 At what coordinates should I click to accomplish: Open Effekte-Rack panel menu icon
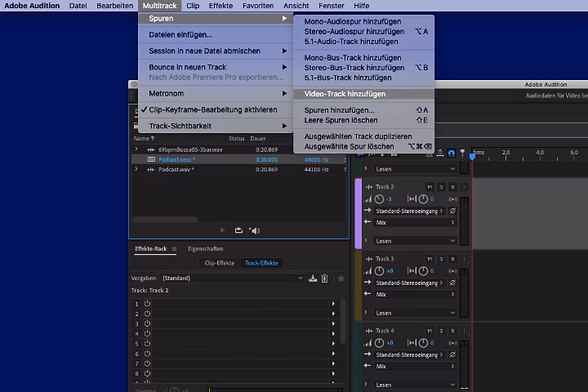[x=174, y=249]
